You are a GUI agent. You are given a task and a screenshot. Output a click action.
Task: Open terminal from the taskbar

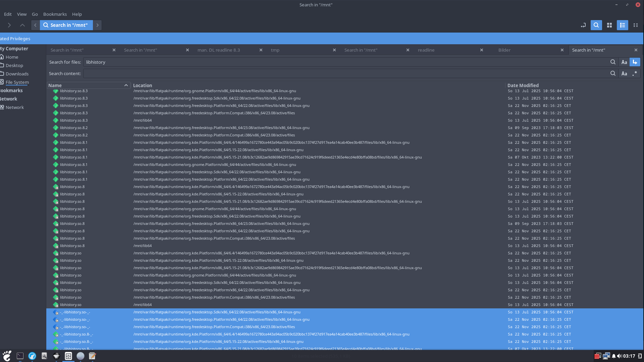[x=20, y=356]
